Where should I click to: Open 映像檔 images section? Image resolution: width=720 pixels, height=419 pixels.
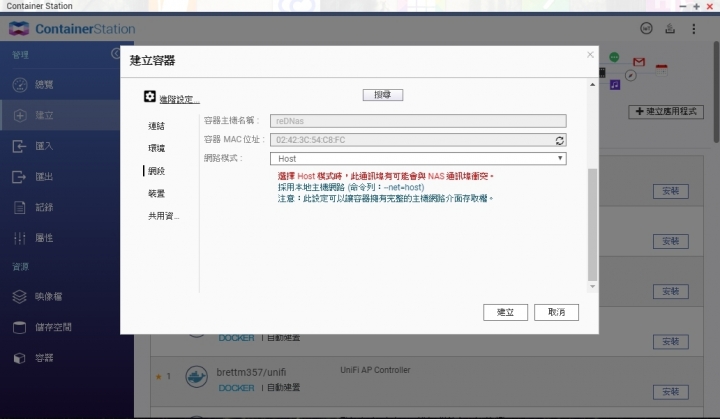pyautogui.click(x=49, y=296)
